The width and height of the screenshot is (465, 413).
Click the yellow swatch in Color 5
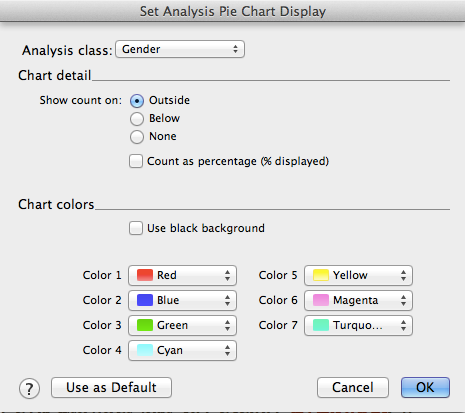click(x=321, y=275)
